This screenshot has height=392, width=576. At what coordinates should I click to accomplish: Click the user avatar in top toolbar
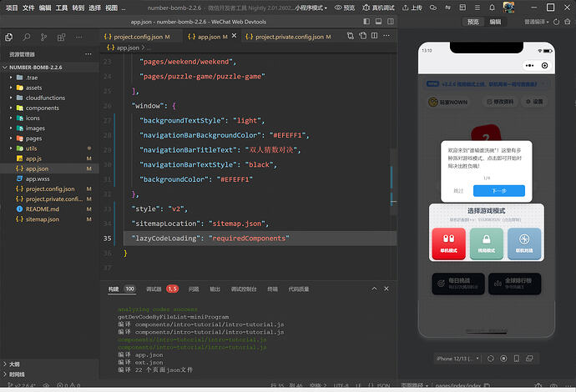point(508,7)
